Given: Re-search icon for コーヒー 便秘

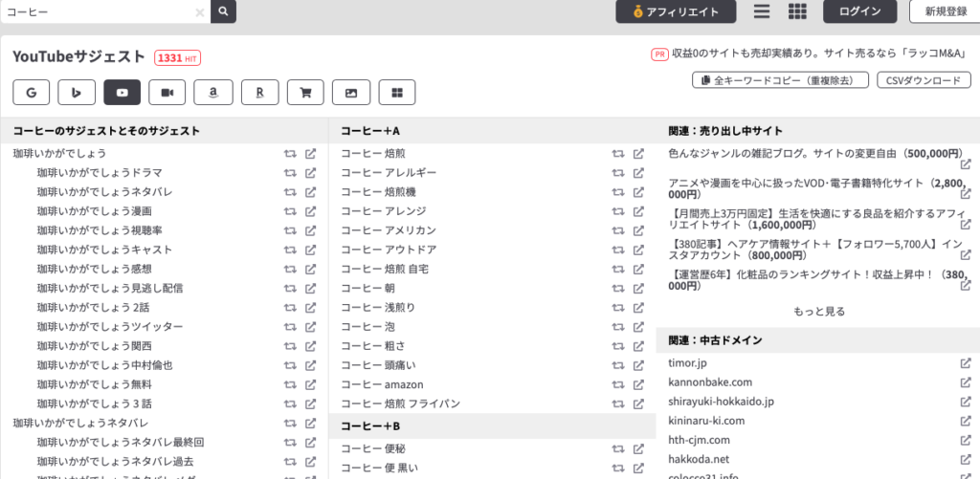Looking at the screenshot, I should pyautogui.click(x=618, y=449).
